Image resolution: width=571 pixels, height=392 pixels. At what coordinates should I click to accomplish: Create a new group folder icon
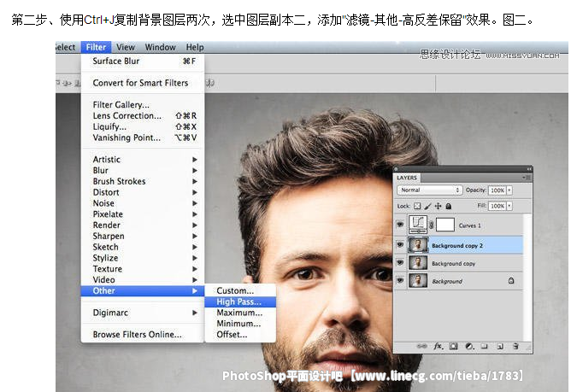[485, 346]
